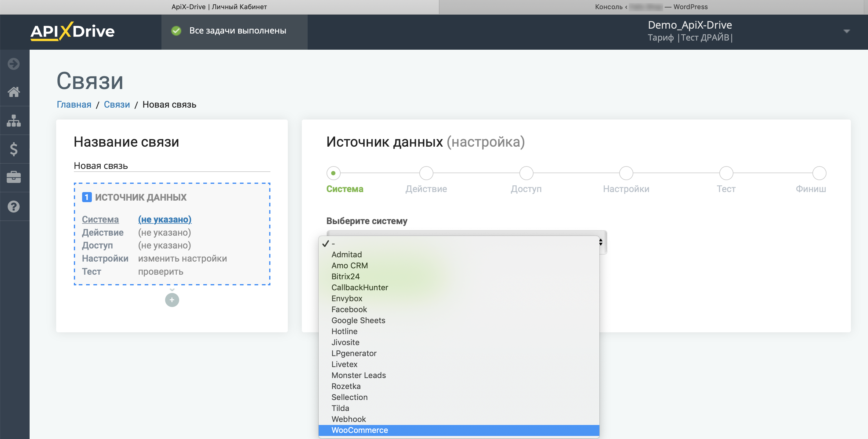Click the Тариф Тест ДРАЙВ label

coord(690,37)
